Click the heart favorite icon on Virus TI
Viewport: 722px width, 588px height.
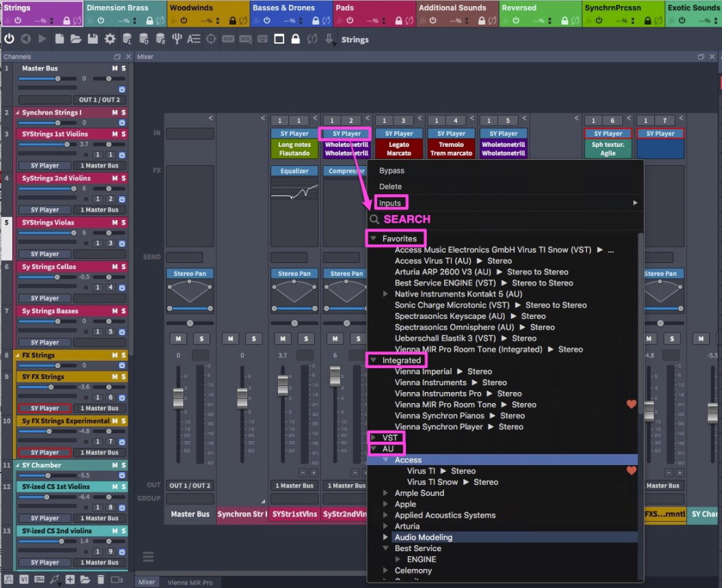tap(631, 471)
